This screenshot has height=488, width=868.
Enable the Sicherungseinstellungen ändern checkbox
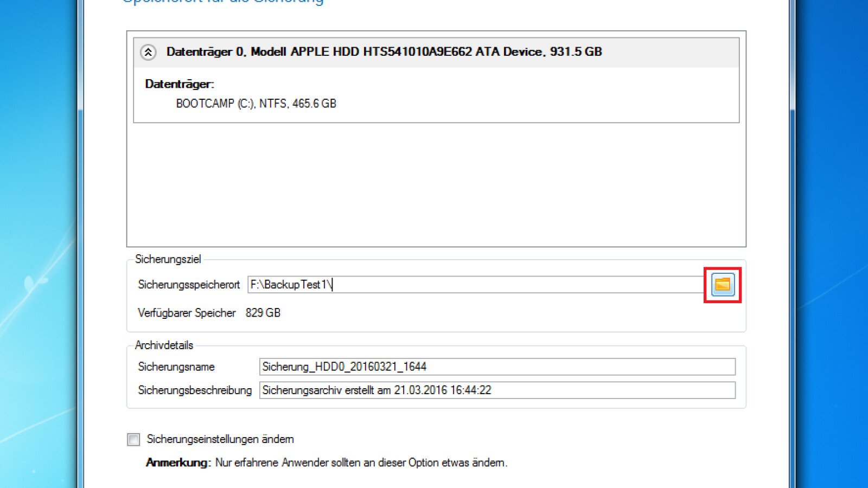tap(133, 439)
